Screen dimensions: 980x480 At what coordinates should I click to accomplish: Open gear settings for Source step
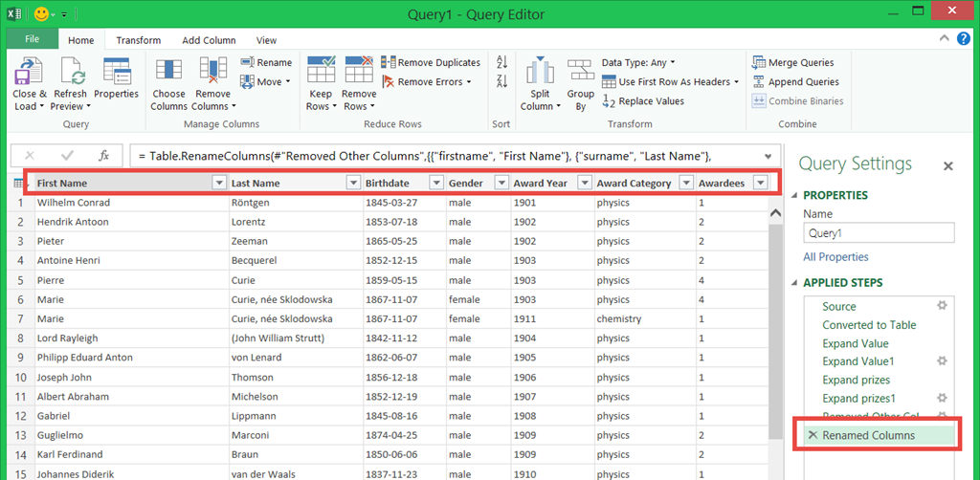tap(942, 306)
